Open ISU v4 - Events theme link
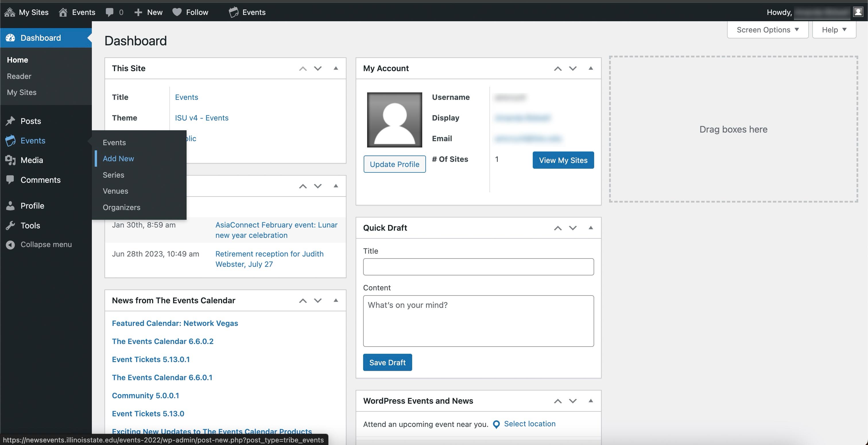Screen dimensions: 868x445 (201, 118)
